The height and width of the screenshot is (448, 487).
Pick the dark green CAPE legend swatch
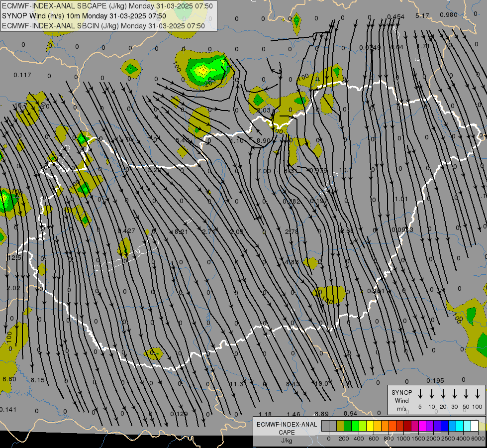click(x=348, y=426)
